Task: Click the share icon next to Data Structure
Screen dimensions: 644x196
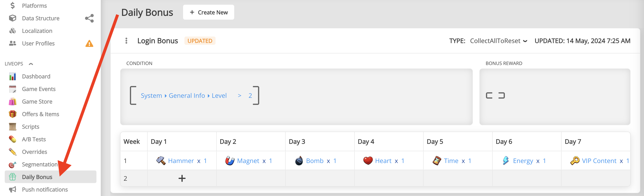Action: point(90,18)
